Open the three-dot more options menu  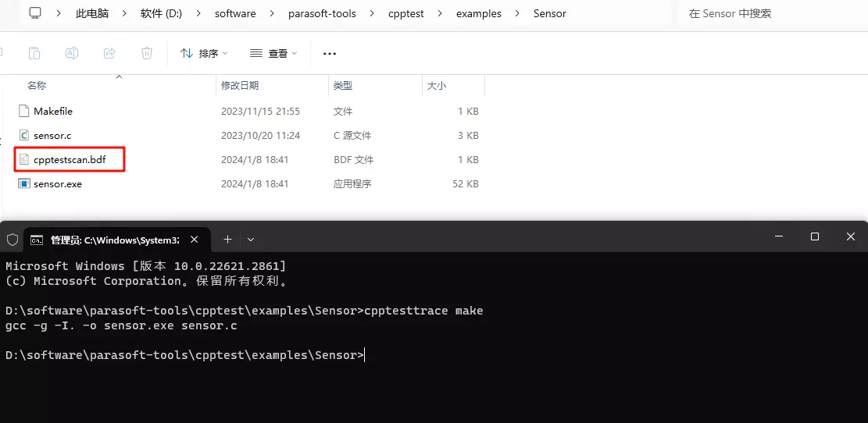point(329,53)
